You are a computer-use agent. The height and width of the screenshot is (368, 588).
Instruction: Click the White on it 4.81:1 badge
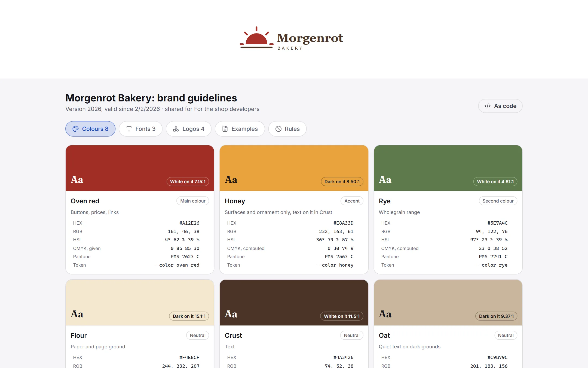click(x=495, y=182)
